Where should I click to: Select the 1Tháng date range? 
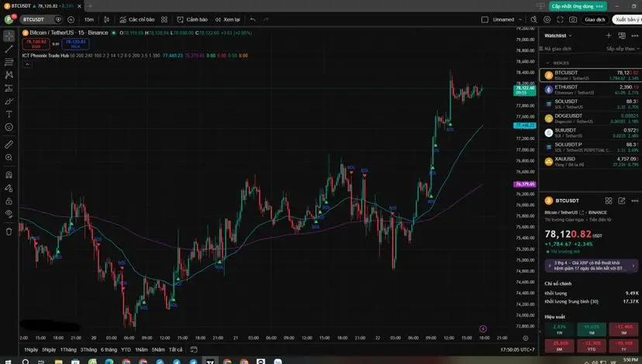click(68, 350)
